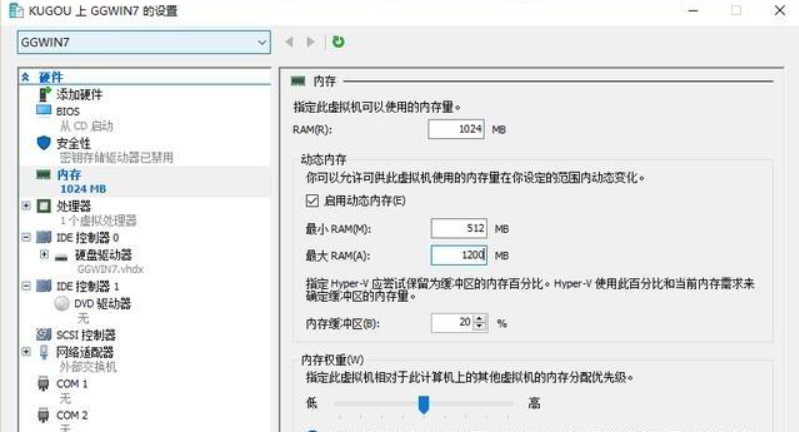Select 硬盘驱动器 in the tree
This screenshot has width=799, height=438.
click(103, 255)
